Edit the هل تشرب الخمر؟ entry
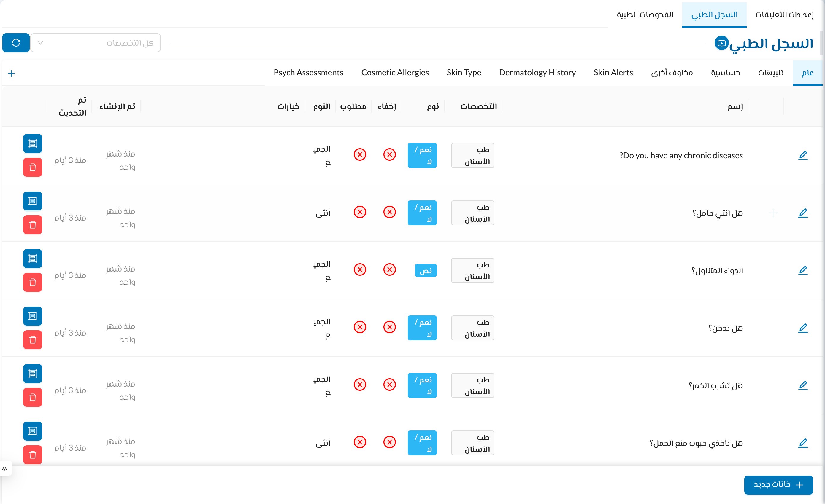The image size is (825, 504). (803, 385)
